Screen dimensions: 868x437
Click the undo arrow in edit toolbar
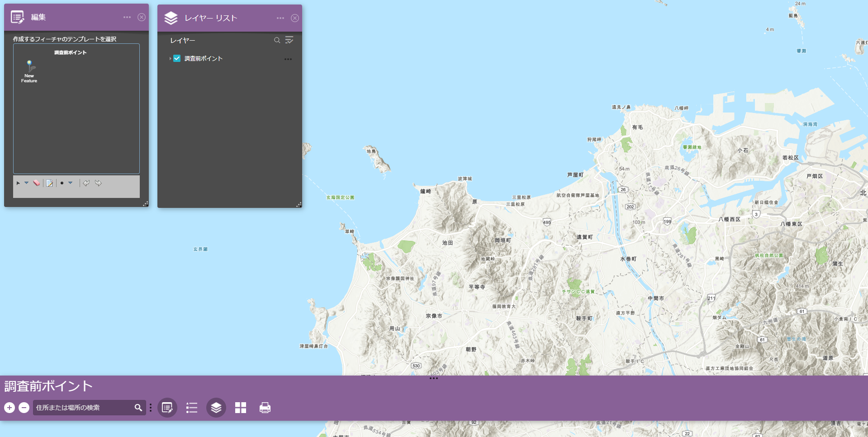[x=86, y=183]
